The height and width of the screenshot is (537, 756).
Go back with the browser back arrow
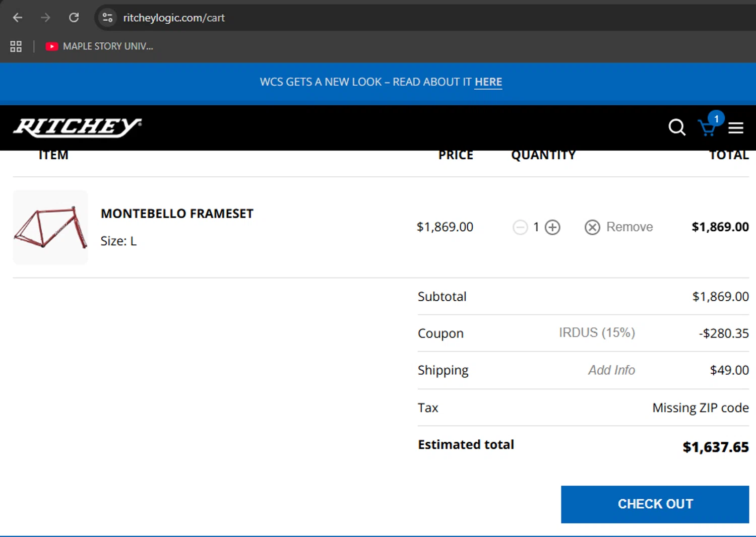tap(18, 18)
